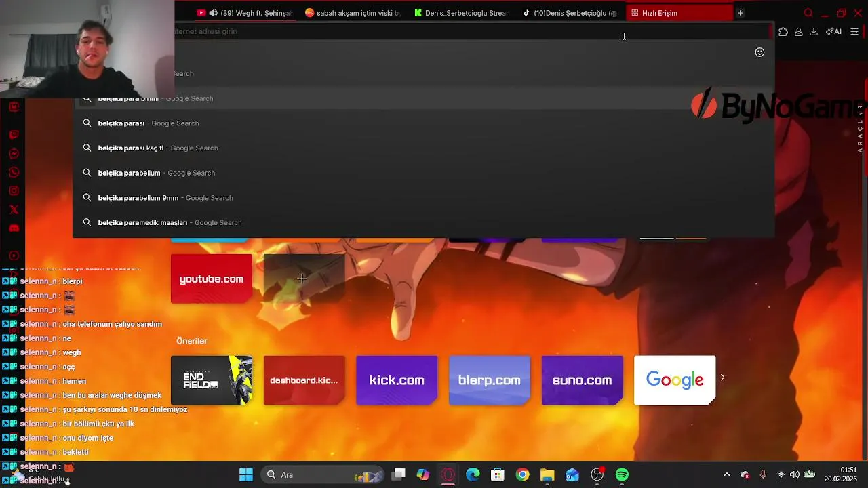Open Google Chrome from the taskbar
Viewport: 868px width, 488px height.
tap(522, 474)
